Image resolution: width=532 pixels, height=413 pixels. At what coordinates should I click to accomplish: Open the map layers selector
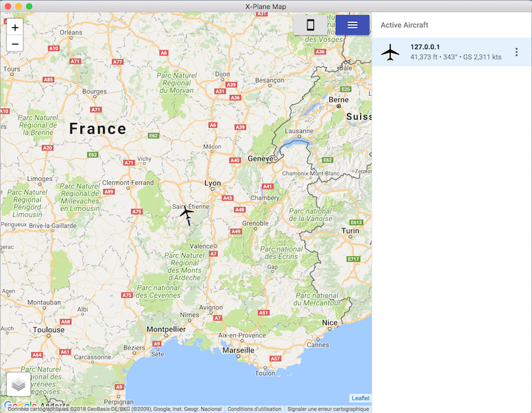[18, 384]
